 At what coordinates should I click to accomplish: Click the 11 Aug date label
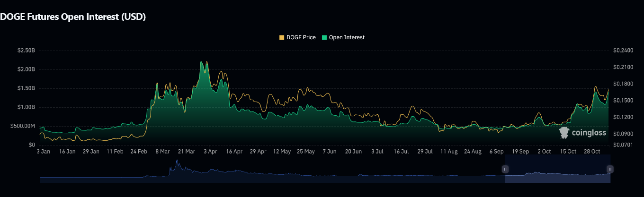[x=448, y=152]
